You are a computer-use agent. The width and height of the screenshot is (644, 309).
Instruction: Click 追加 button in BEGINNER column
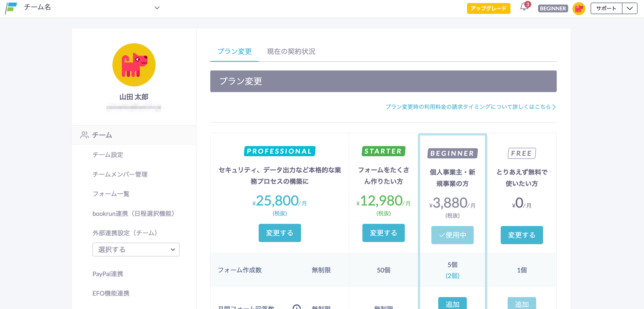point(452,304)
